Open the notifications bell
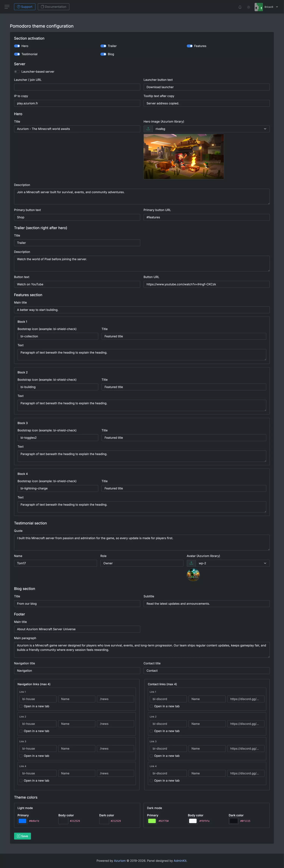Viewport: 284px width, 868px height. [x=240, y=7]
